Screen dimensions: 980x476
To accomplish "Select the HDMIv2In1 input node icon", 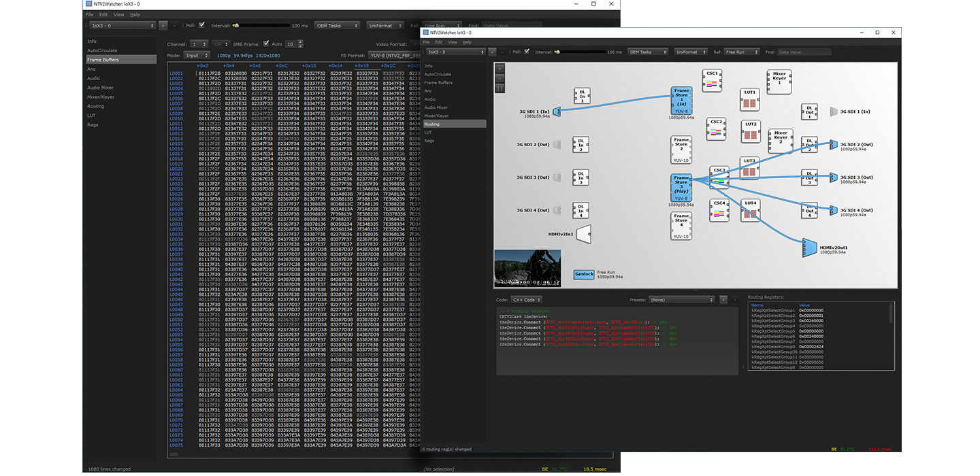I will coord(584,233).
